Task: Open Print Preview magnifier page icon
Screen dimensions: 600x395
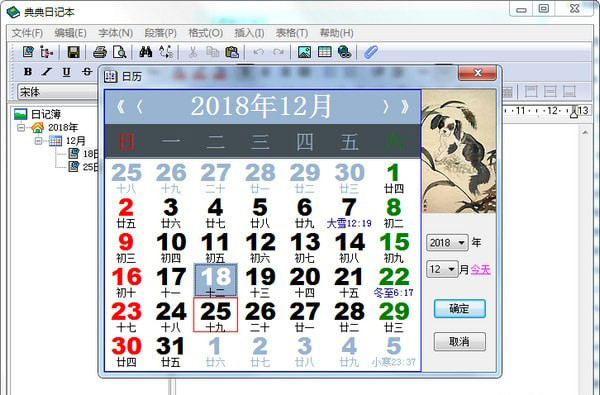Action: pyautogui.click(x=120, y=52)
